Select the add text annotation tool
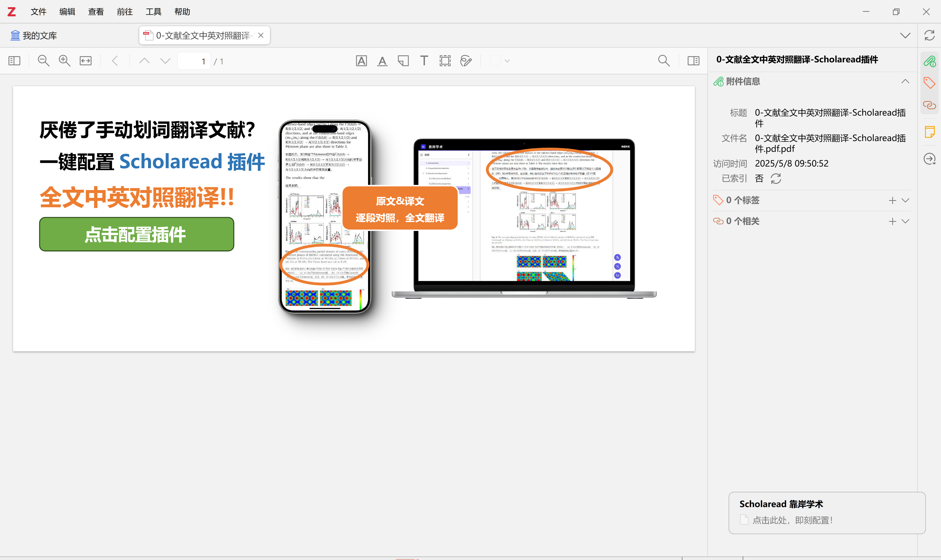The height and width of the screenshot is (560, 941). pos(424,61)
